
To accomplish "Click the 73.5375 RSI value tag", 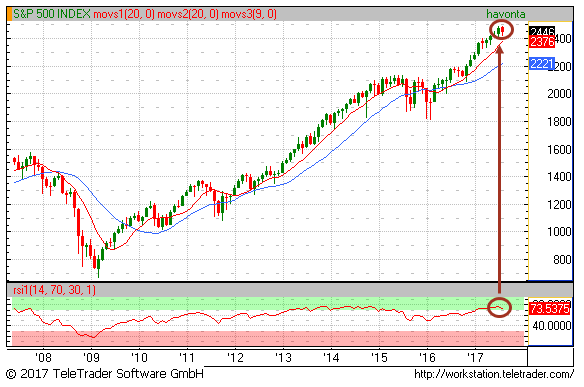I will [550, 308].
